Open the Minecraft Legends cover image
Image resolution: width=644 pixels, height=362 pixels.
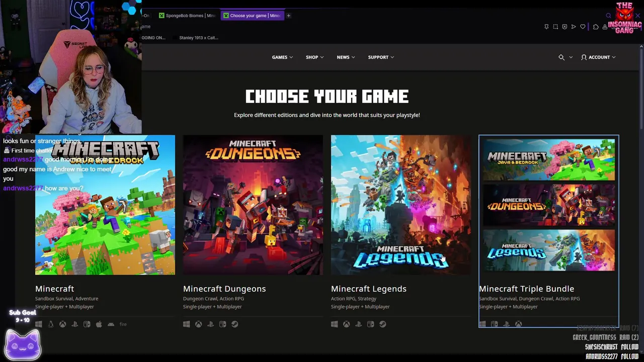[401, 205]
